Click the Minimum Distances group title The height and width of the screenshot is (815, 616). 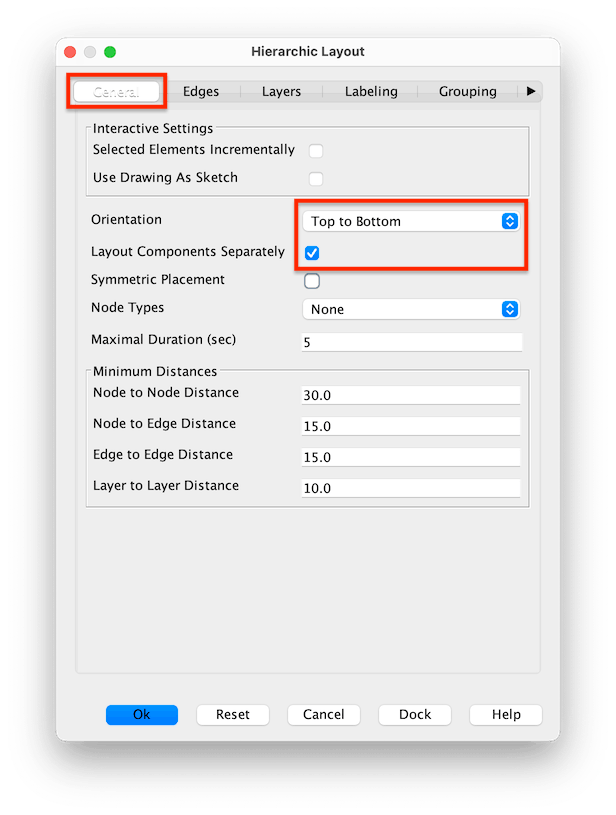click(x=155, y=371)
